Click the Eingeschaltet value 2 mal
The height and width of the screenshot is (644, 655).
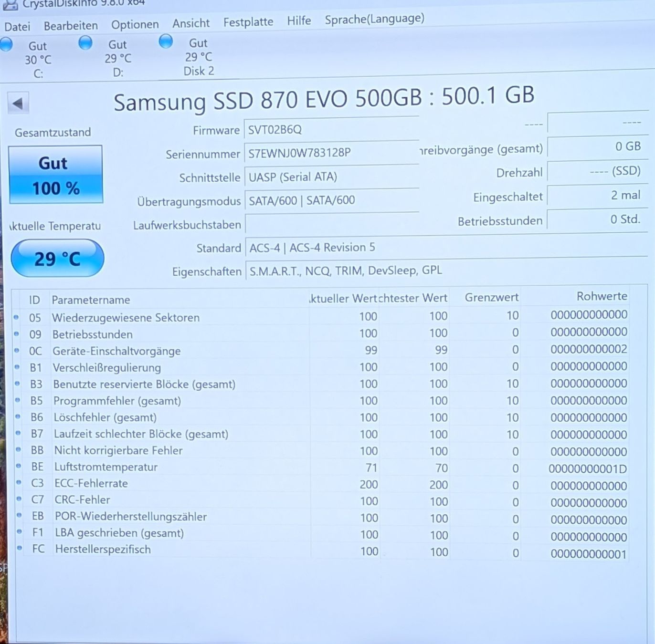point(597,195)
